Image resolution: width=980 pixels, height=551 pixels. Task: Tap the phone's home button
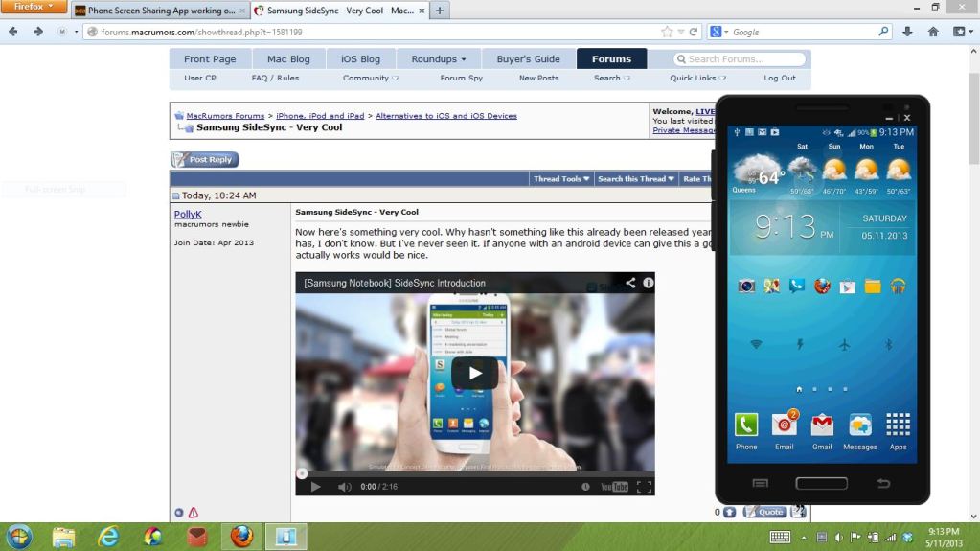click(x=821, y=483)
